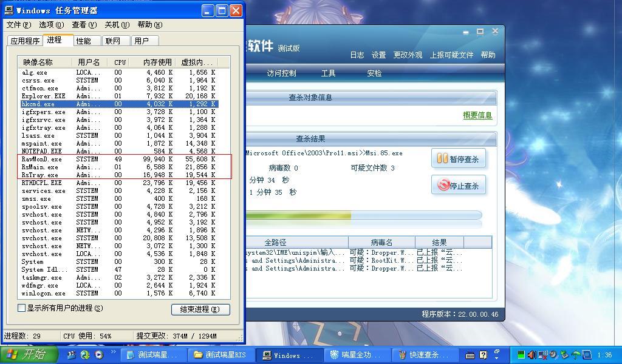Screen dimensions: 622x364
Task: Sort scan results by 病毒名 column header
Action: 381,242
